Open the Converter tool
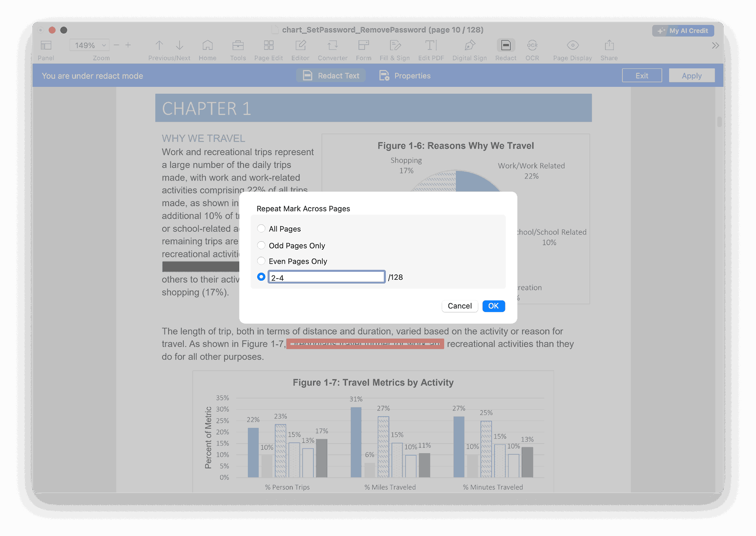Image resolution: width=756 pixels, height=536 pixels. [332, 45]
